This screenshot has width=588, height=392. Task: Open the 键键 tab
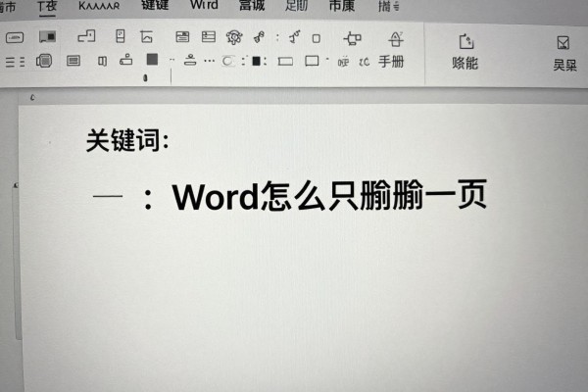pos(155,5)
